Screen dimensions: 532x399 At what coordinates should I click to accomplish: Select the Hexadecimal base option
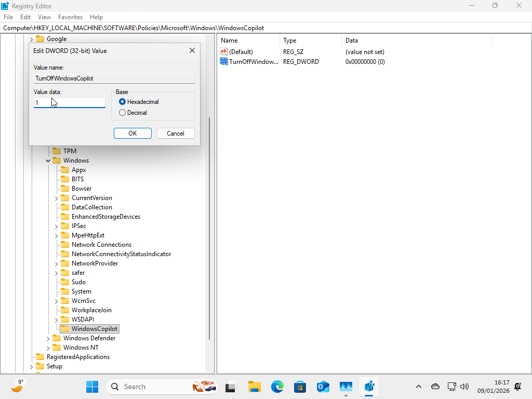(x=122, y=101)
